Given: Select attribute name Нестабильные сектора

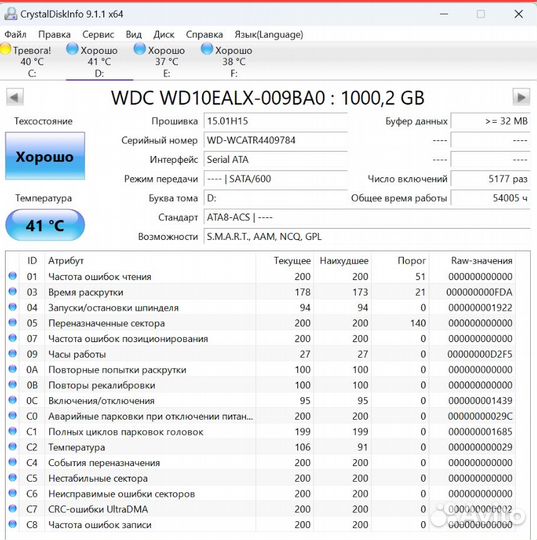Looking at the screenshot, I should pyautogui.click(x=98, y=478).
